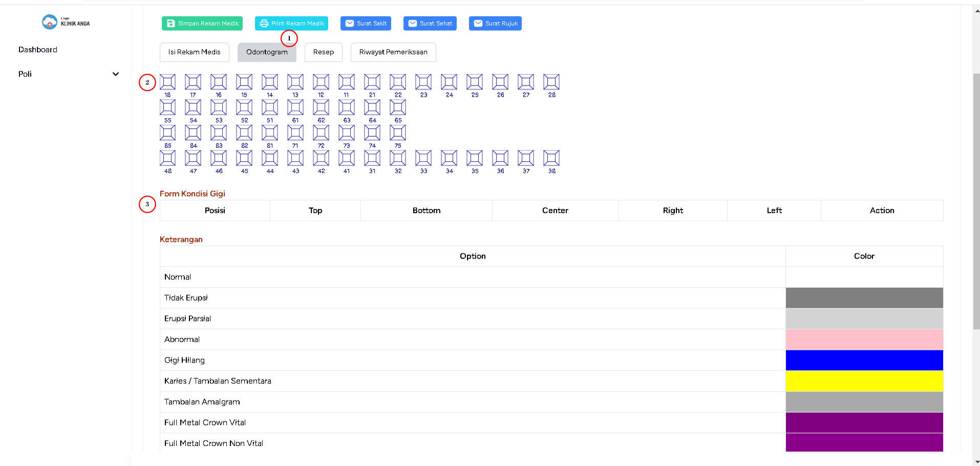Open the Riwayat Pemeriksaan tab

click(x=393, y=52)
